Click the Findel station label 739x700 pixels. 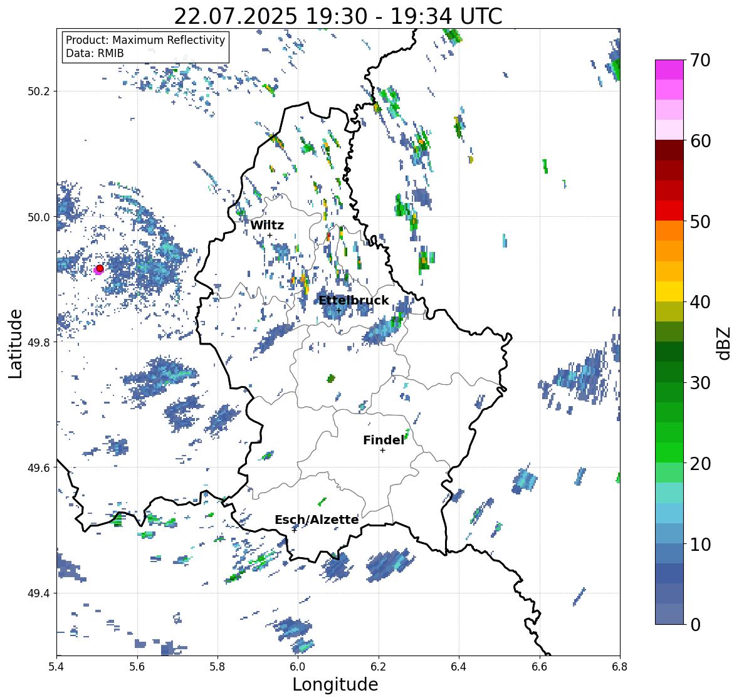384,440
